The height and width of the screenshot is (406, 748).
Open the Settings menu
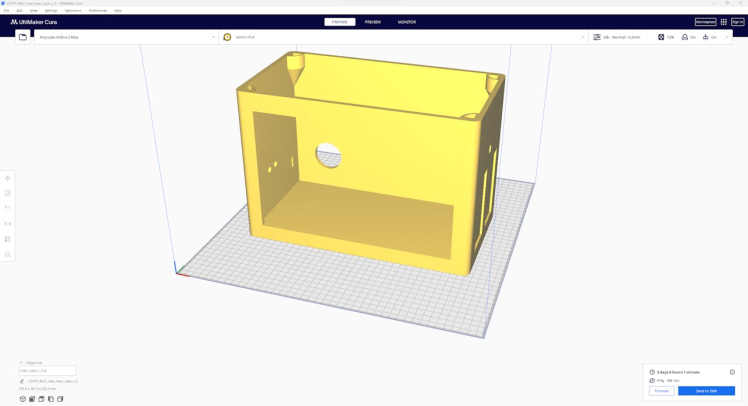click(x=51, y=10)
